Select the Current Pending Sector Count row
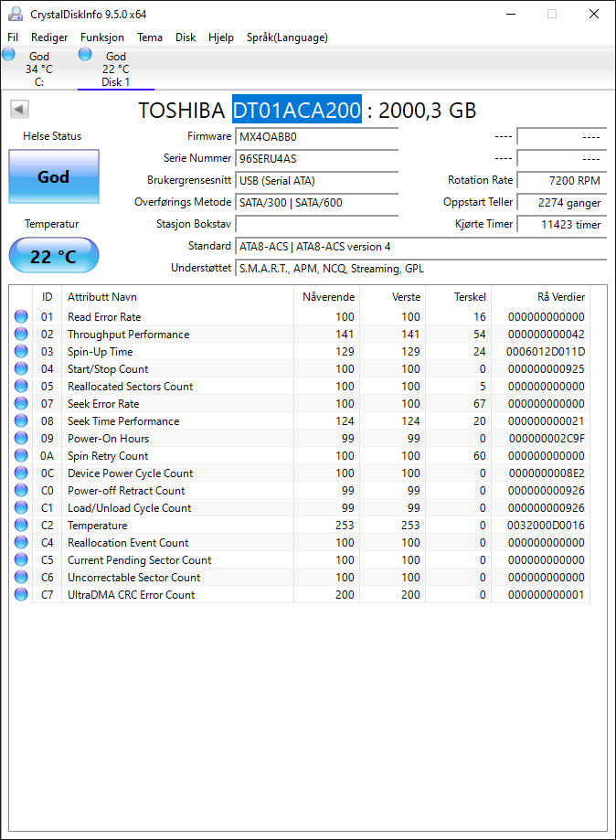The height and width of the screenshot is (840, 616). [300, 559]
